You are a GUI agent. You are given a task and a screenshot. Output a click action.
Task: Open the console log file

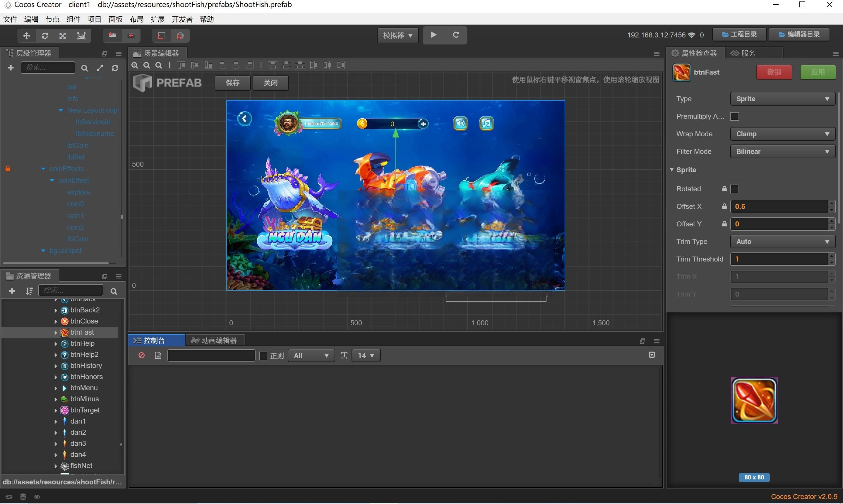click(158, 355)
